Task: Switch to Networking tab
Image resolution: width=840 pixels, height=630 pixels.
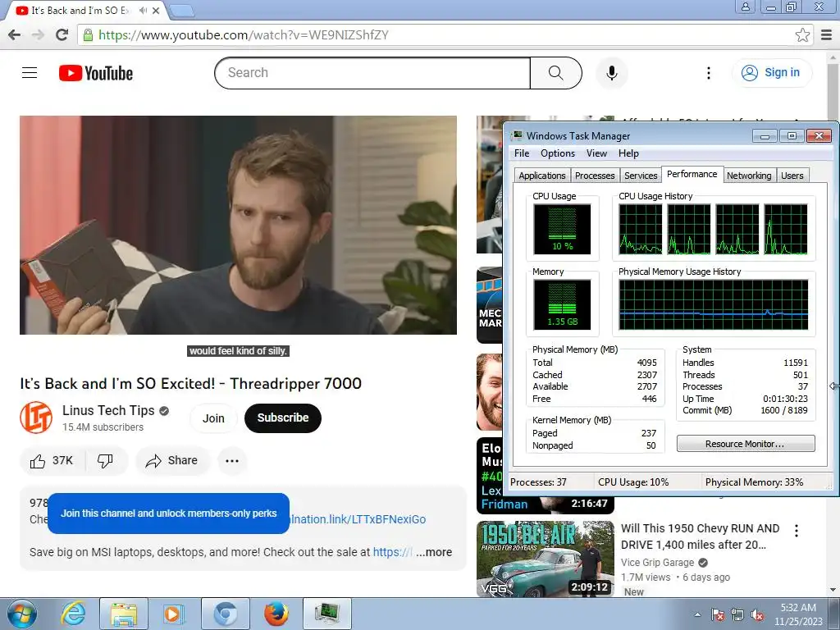Action: point(749,176)
